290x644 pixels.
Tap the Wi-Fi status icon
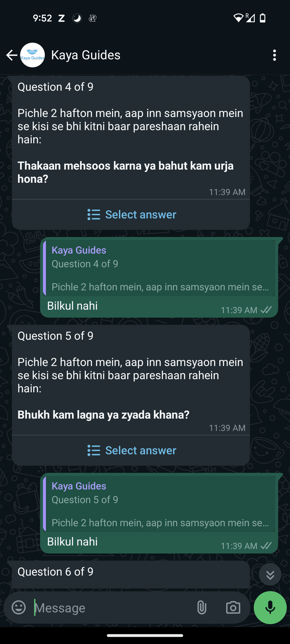click(238, 18)
